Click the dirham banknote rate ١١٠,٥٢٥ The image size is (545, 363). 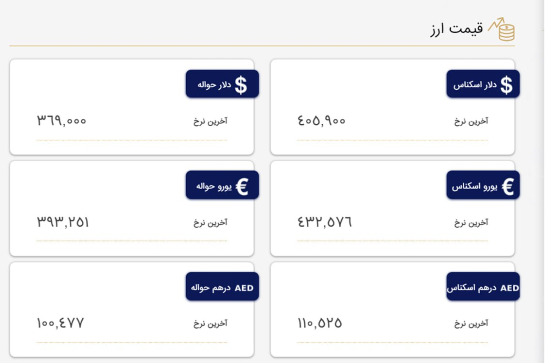pyautogui.click(x=320, y=323)
